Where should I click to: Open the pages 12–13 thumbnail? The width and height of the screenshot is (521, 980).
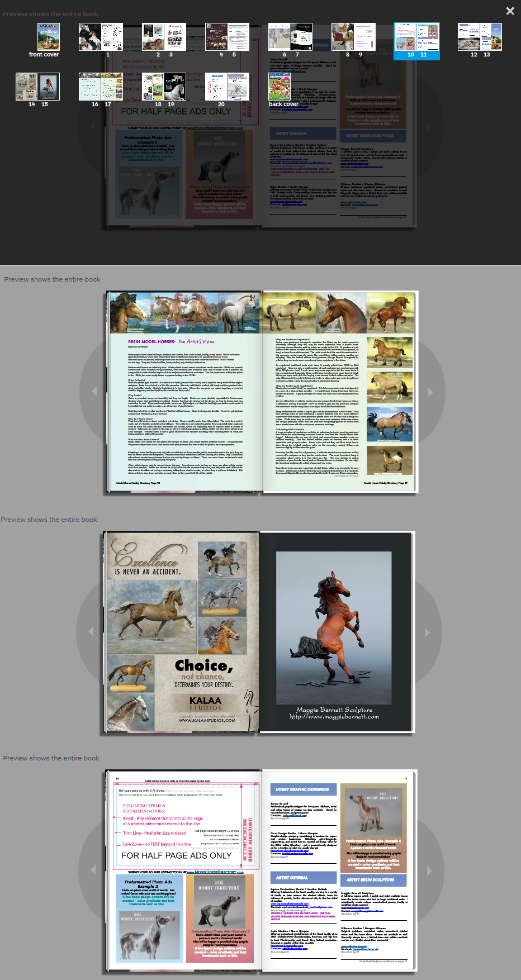(480, 37)
